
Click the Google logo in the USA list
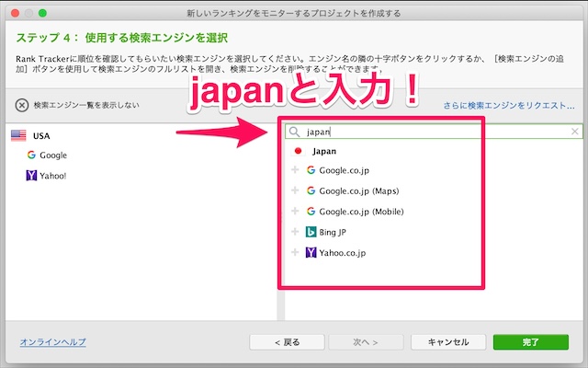click(x=31, y=155)
